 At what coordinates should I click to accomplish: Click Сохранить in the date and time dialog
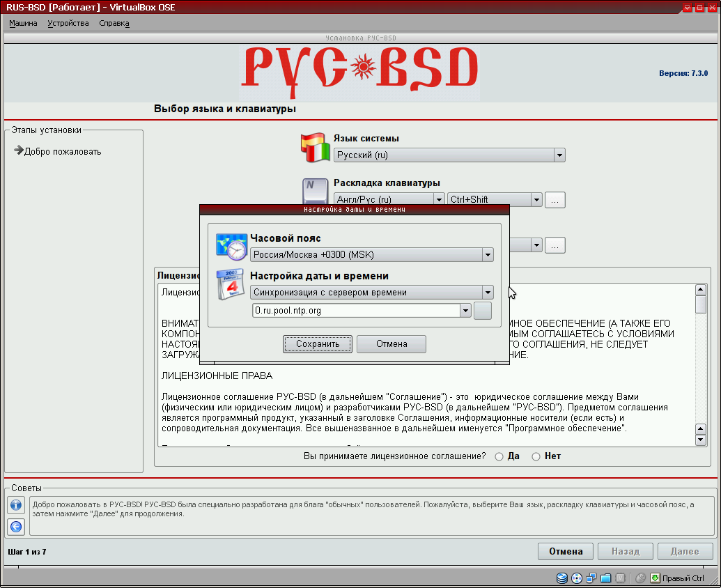pyautogui.click(x=317, y=344)
